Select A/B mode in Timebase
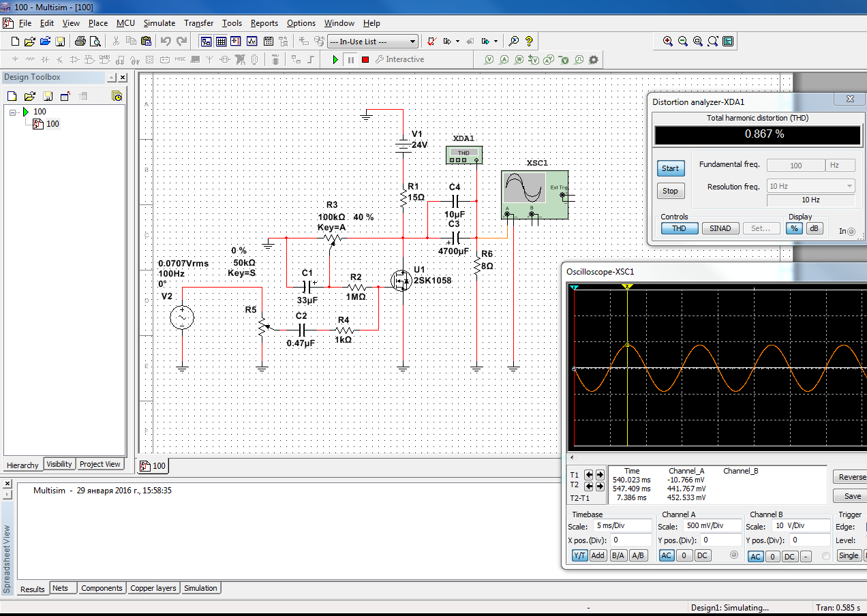The height and width of the screenshot is (616, 867). (x=639, y=555)
